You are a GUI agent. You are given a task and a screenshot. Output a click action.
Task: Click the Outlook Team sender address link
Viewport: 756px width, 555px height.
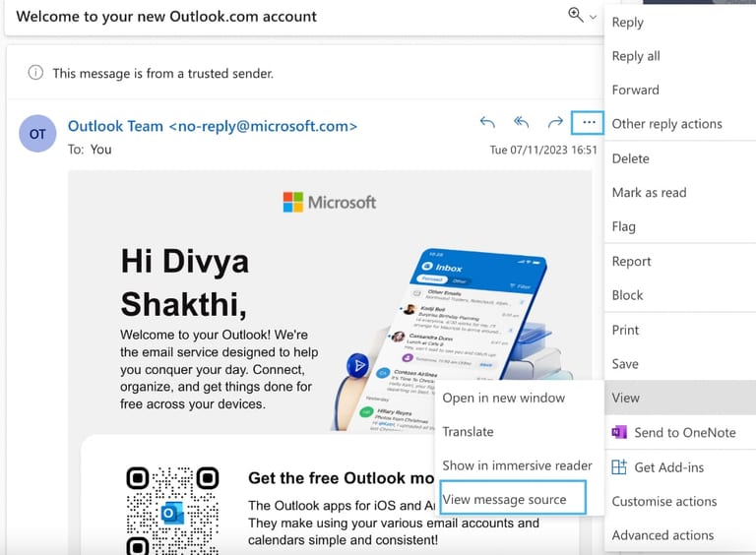click(213, 126)
